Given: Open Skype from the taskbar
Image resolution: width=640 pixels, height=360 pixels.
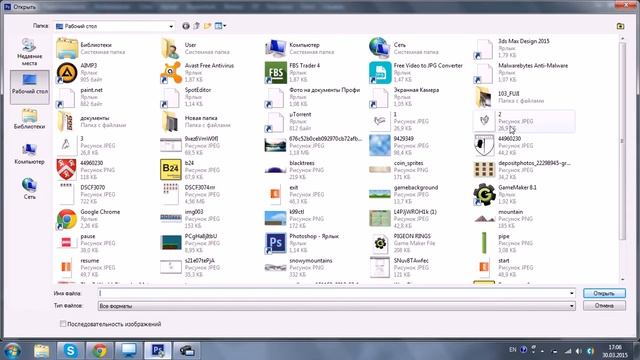Looking at the screenshot, I should click(70, 351).
